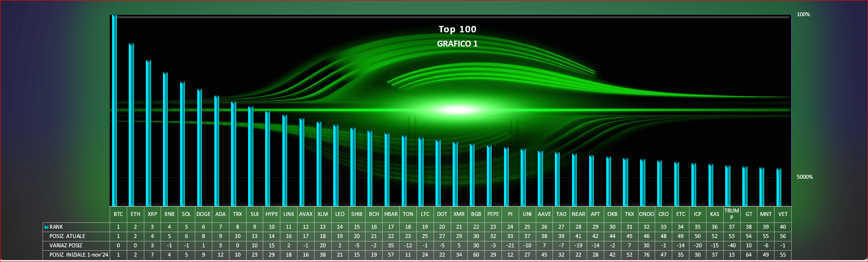Screen dimensions: 868x262
Task: Click the DOT column header
Action: [442, 214]
